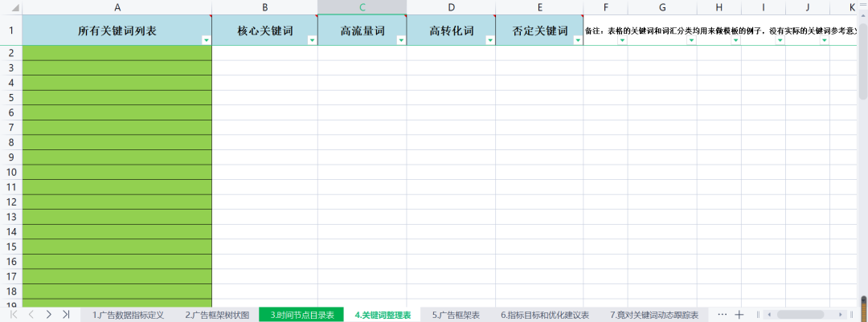Select column F header

tap(606, 7)
